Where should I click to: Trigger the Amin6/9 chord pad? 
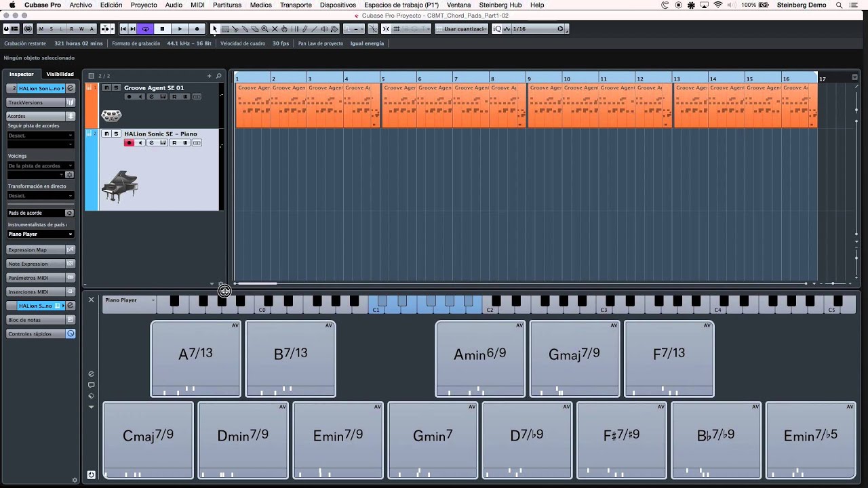point(480,359)
